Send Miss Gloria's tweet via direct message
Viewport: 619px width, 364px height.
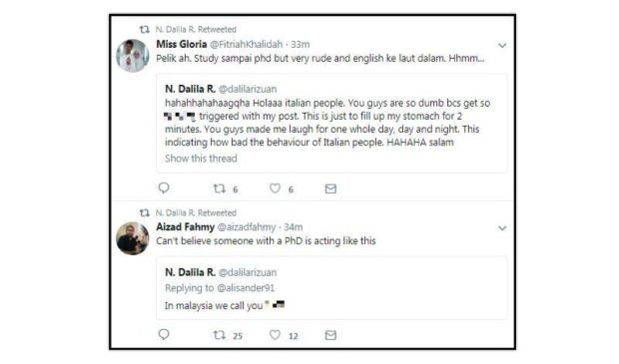point(330,188)
